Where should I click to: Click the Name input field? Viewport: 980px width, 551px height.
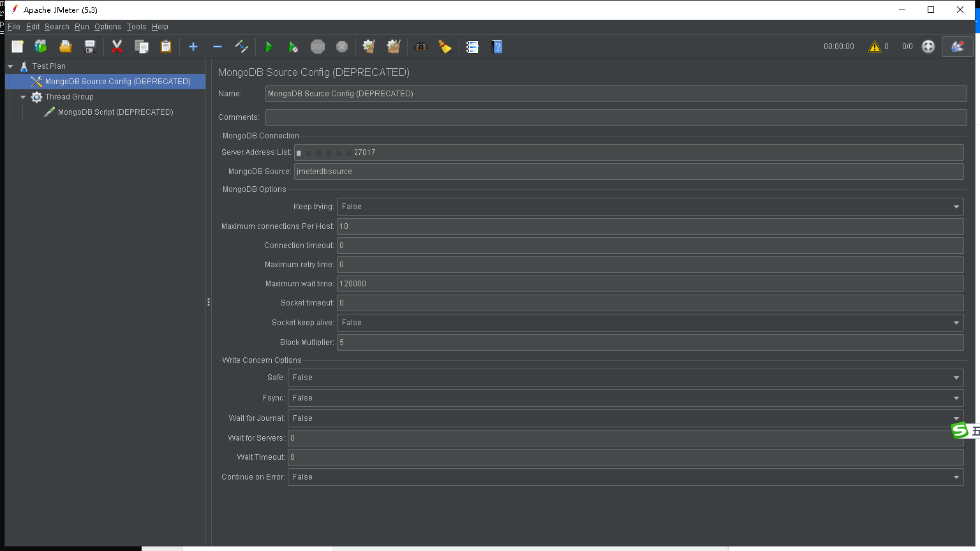tap(616, 94)
